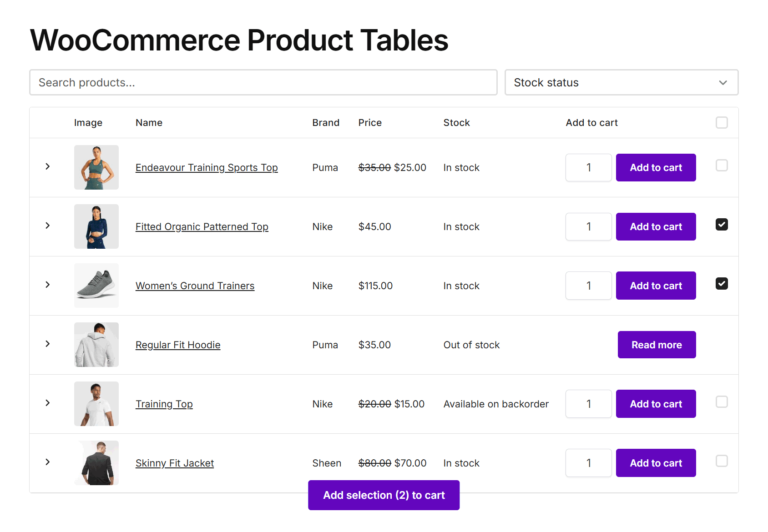Click Add selection (2) to cart
This screenshot has height=532, width=768.
384,495
